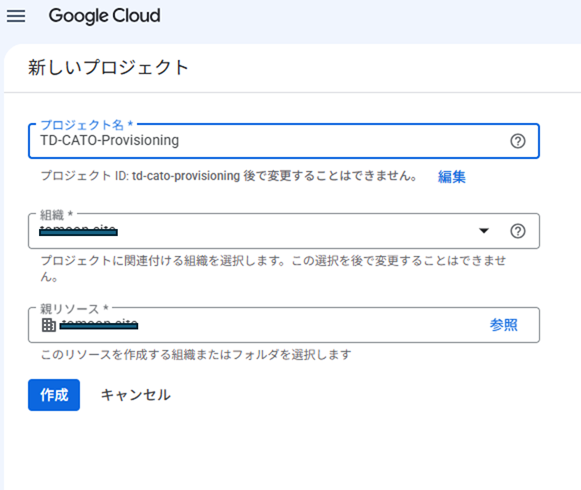Click the project ID td-cato-provisioning text

pyautogui.click(x=186, y=176)
